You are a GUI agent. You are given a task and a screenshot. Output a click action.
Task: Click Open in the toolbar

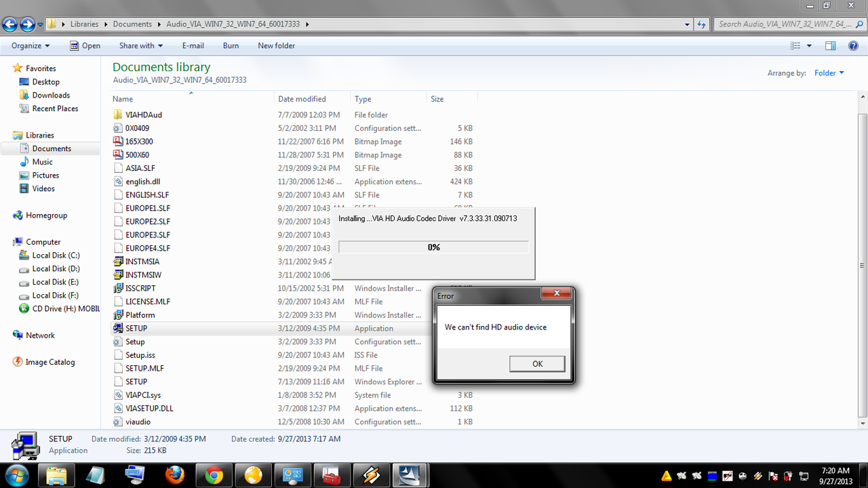click(85, 45)
